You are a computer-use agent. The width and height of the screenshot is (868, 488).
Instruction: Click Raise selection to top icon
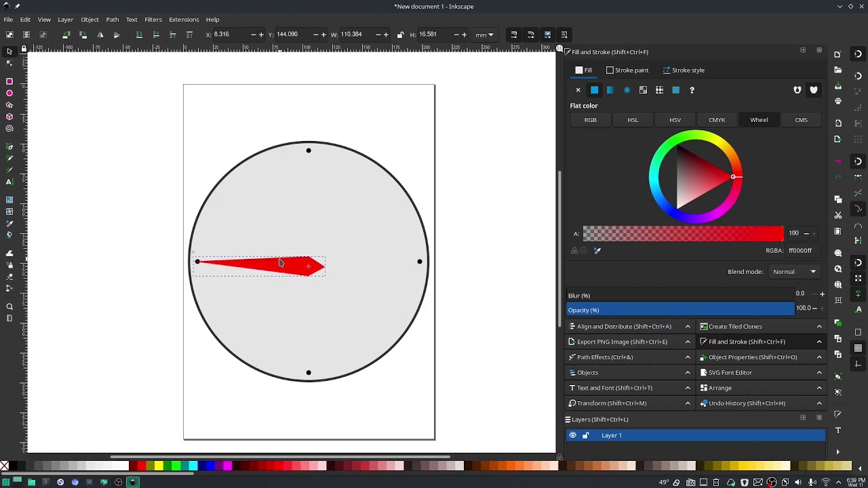coord(189,35)
